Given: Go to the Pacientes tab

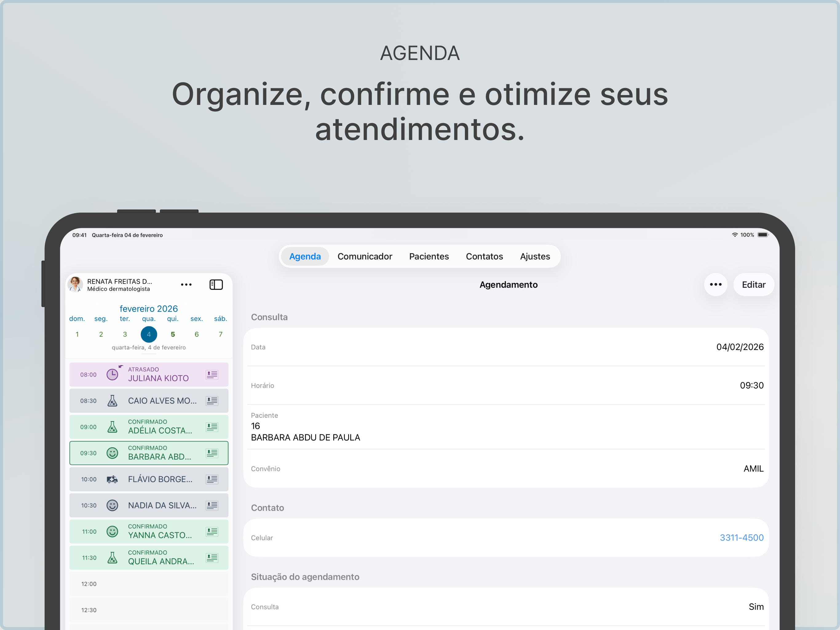Looking at the screenshot, I should pyautogui.click(x=429, y=257).
